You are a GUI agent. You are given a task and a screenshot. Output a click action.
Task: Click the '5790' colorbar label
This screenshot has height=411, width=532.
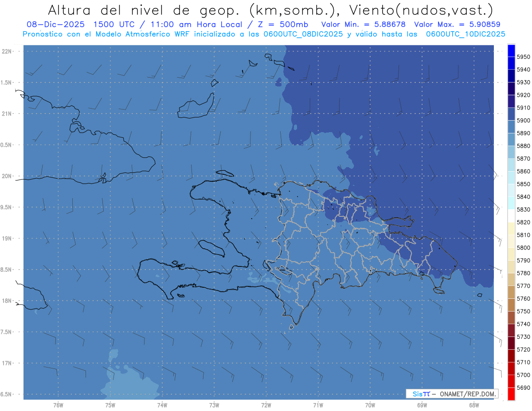click(523, 260)
